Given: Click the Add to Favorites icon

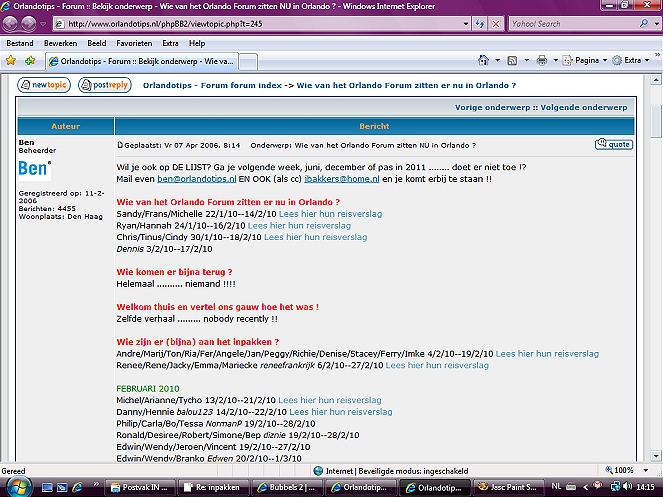Looking at the screenshot, I should coord(30,60).
